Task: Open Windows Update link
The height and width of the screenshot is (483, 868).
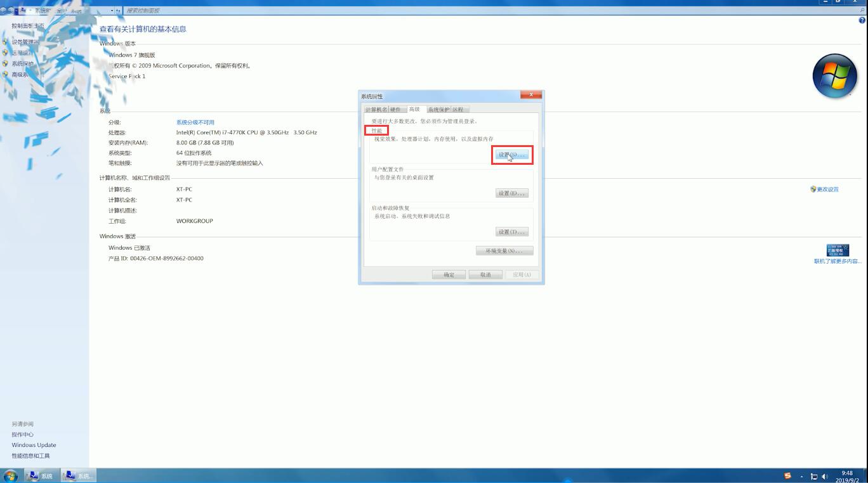Action: coord(34,445)
